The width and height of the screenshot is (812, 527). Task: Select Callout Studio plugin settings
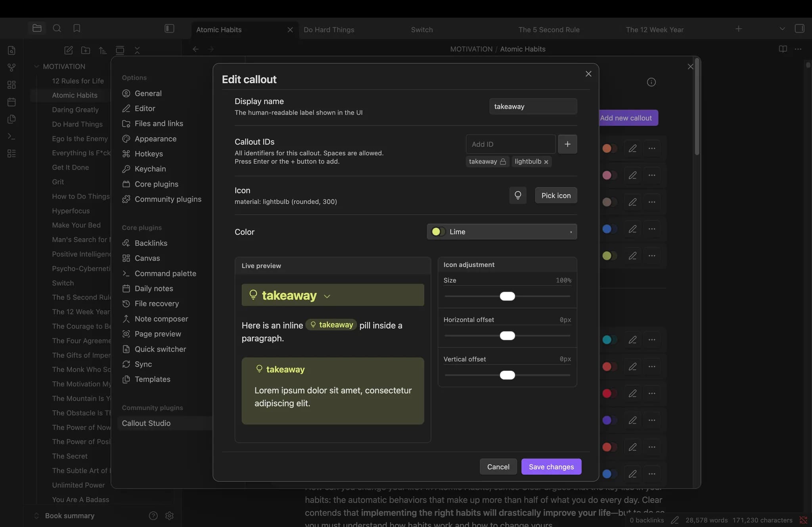[165, 423]
